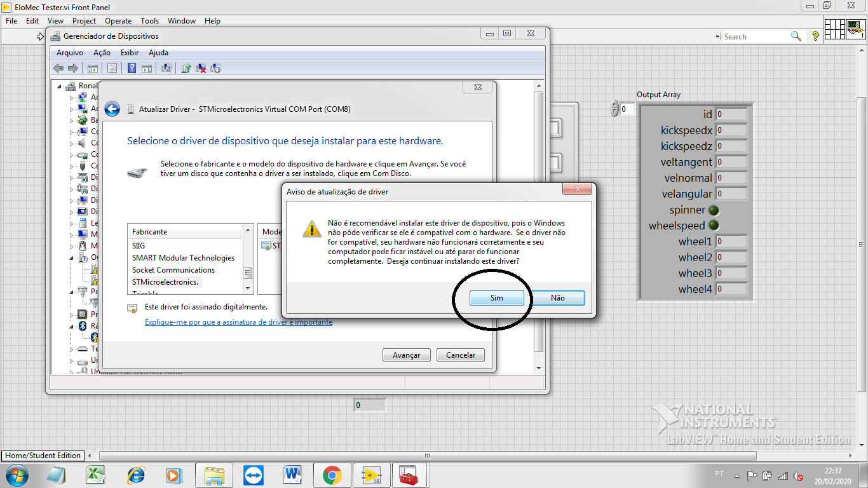The height and width of the screenshot is (488, 868).
Task: Collapse the 'Rá' Bluetooth radios node
Action: click(x=72, y=326)
